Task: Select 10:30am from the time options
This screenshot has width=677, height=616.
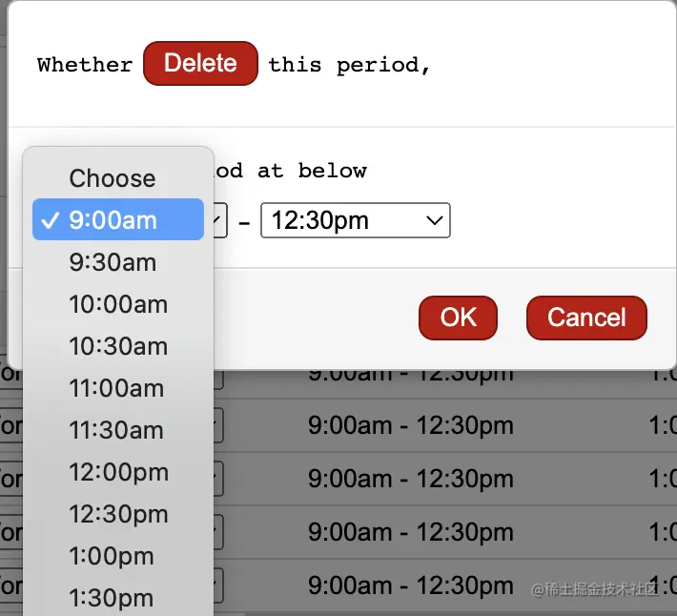Action: click(x=118, y=346)
